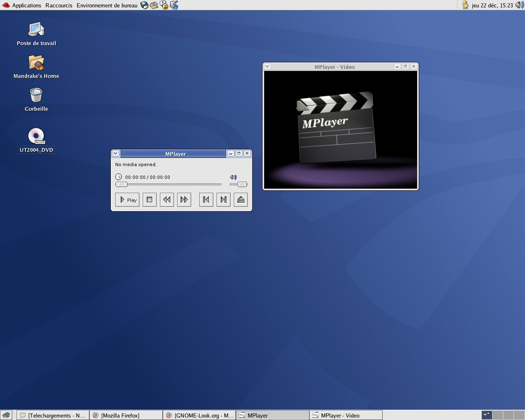This screenshot has height=420, width=525.
Task: Click the speaker icon above the volume slider
Action: tap(233, 177)
